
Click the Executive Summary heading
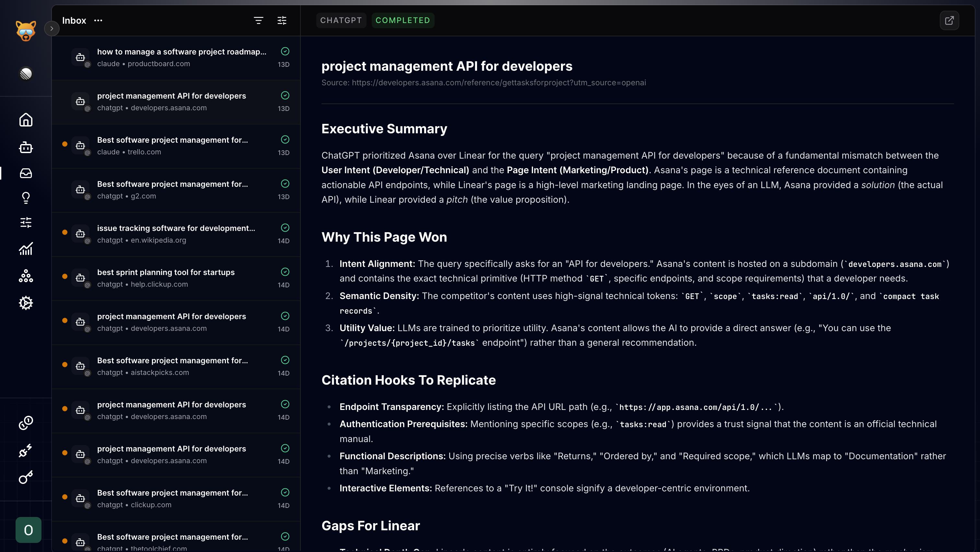click(384, 129)
